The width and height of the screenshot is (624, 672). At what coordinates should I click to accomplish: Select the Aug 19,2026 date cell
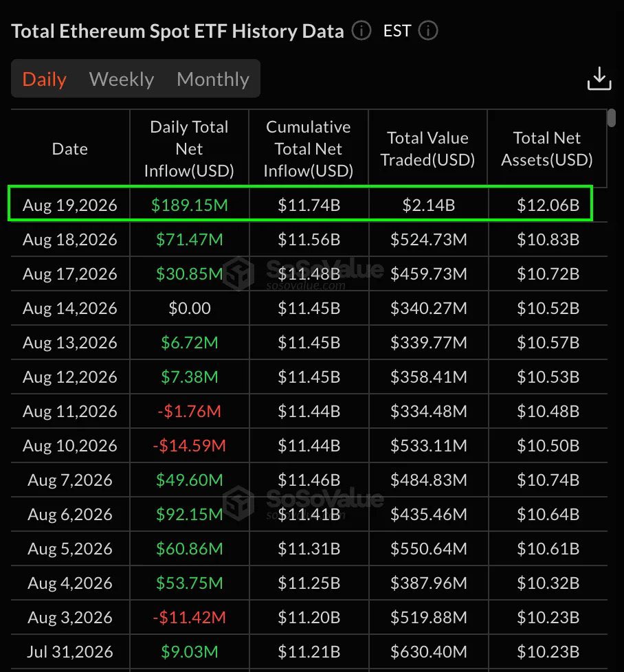[70, 205]
